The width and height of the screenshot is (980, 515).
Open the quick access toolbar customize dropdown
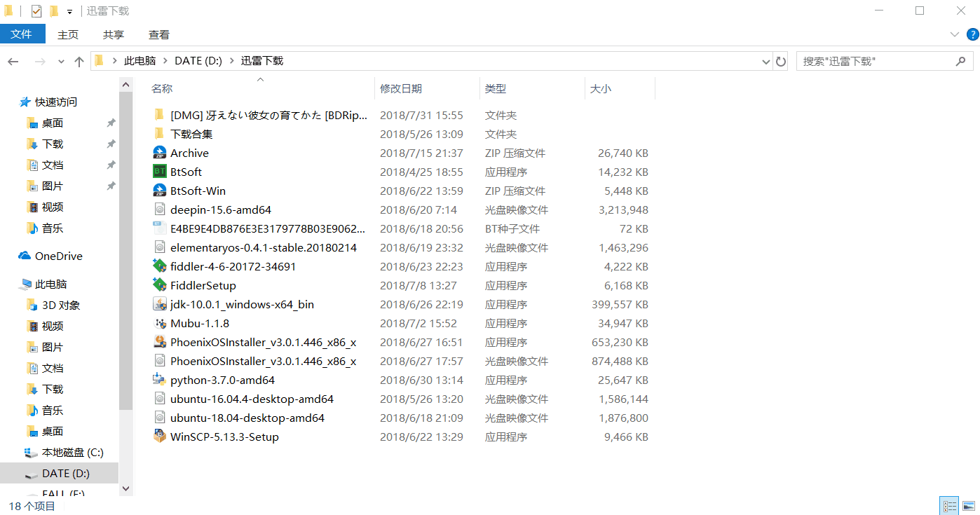(x=69, y=12)
